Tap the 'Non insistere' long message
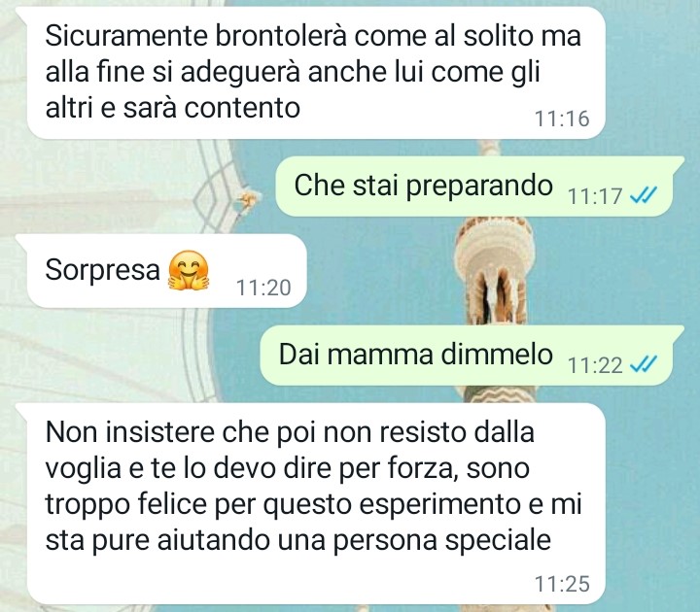This screenshot has height=612, width=700. 316,503
